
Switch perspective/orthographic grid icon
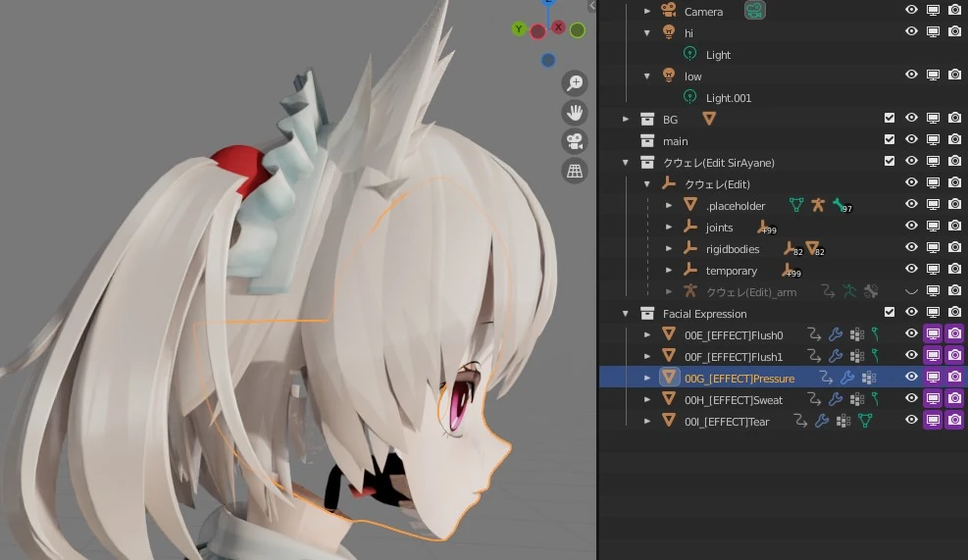575,171
